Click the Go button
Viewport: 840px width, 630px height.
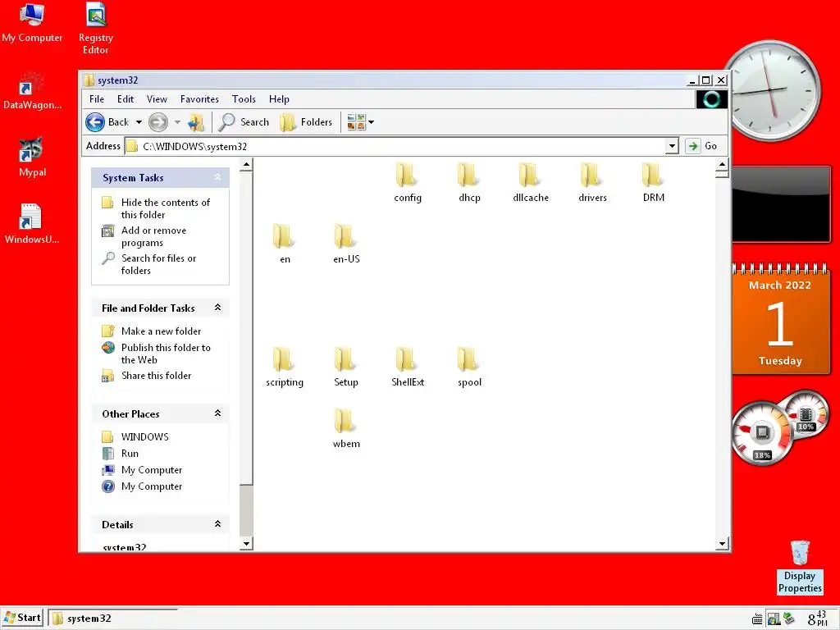(x=701, y=146)
